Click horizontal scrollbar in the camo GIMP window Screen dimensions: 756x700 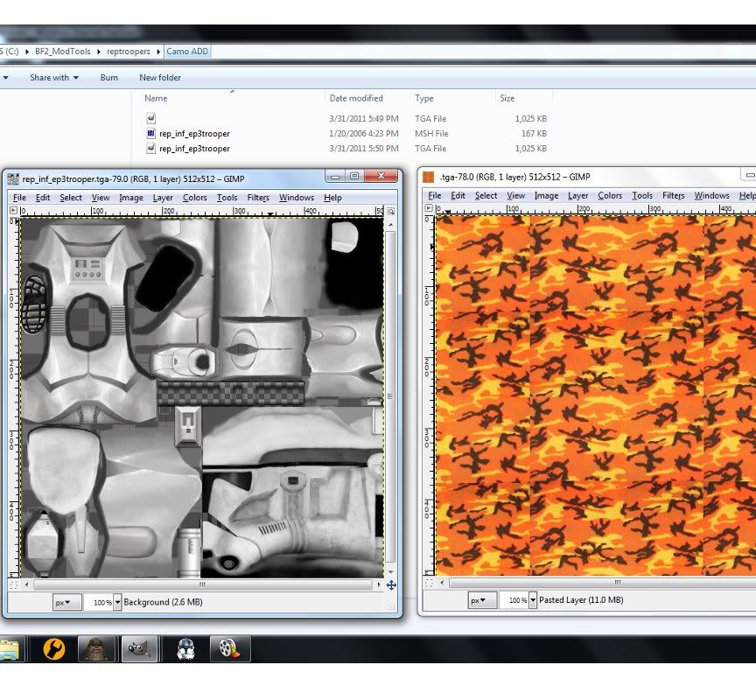coord(617,583)
